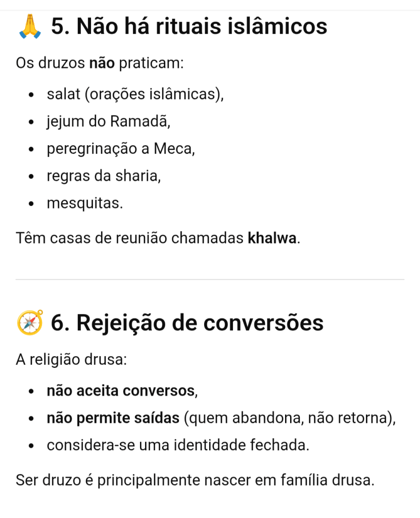This screenshot has width=420, height=518.
Task: Click the bold text "não permite saídas"
Action: point(113,418)
